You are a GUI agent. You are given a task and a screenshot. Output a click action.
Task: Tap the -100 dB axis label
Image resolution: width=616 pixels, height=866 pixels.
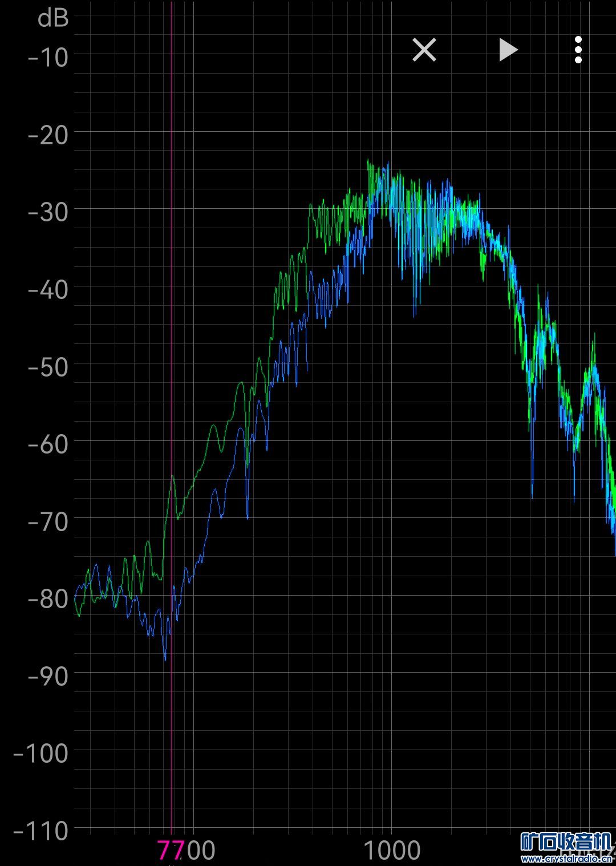(x=40, y=753)
